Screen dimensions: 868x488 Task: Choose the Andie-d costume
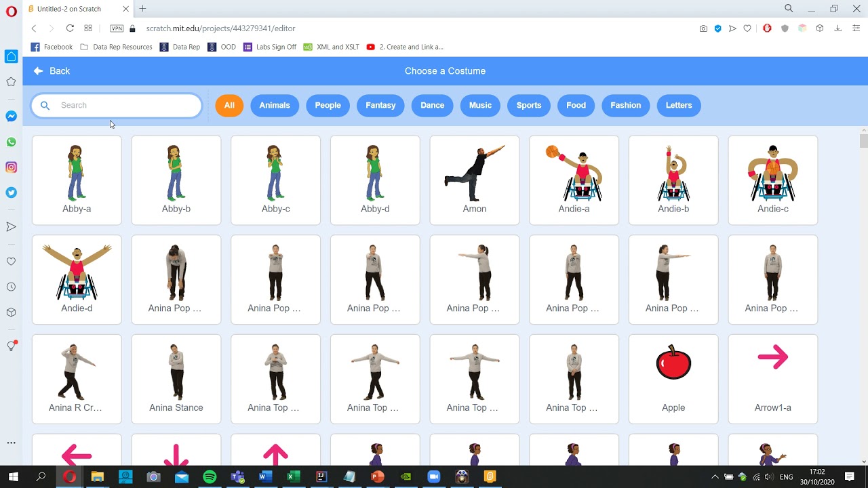77,279
